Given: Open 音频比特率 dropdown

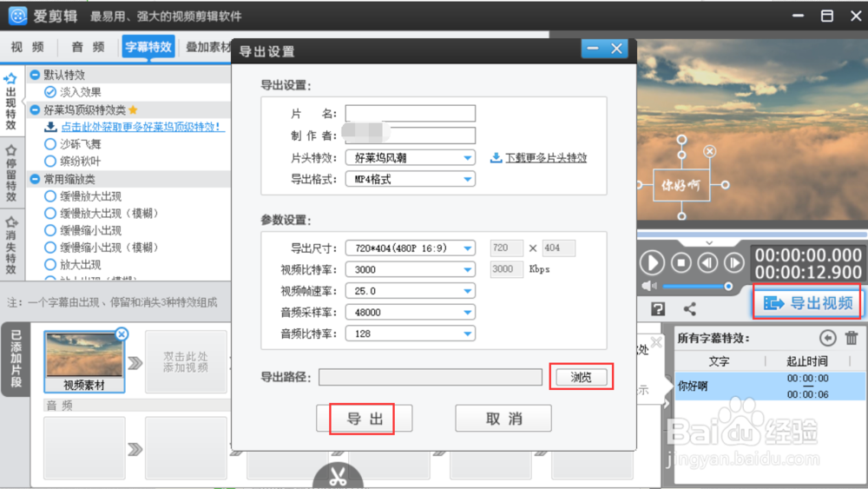Looking at the screenshot, I should 411,334.
